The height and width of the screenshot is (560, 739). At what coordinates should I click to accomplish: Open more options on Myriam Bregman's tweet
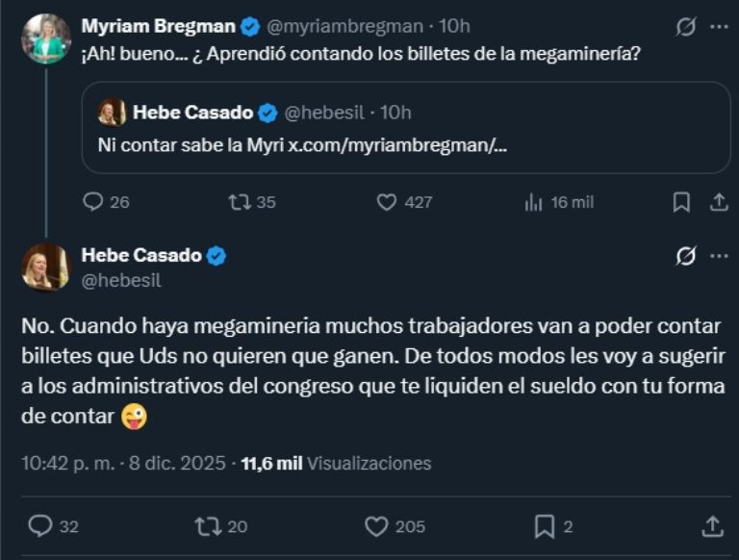[719, 27]
